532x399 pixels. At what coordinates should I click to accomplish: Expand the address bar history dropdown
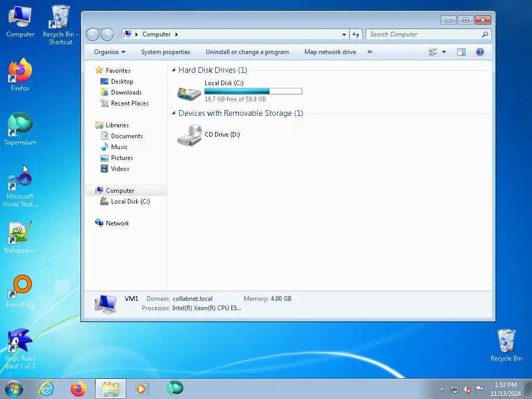[x=344, y=34]
